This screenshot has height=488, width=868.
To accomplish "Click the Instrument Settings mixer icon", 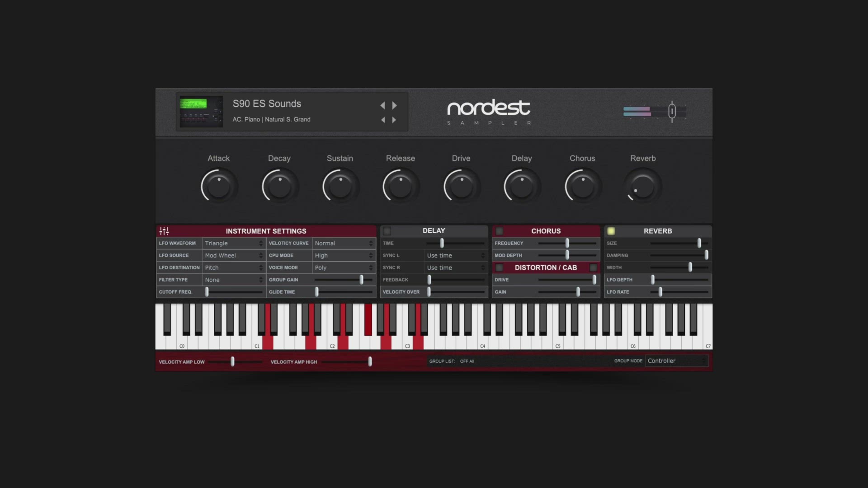I will [x=164, y=231].
